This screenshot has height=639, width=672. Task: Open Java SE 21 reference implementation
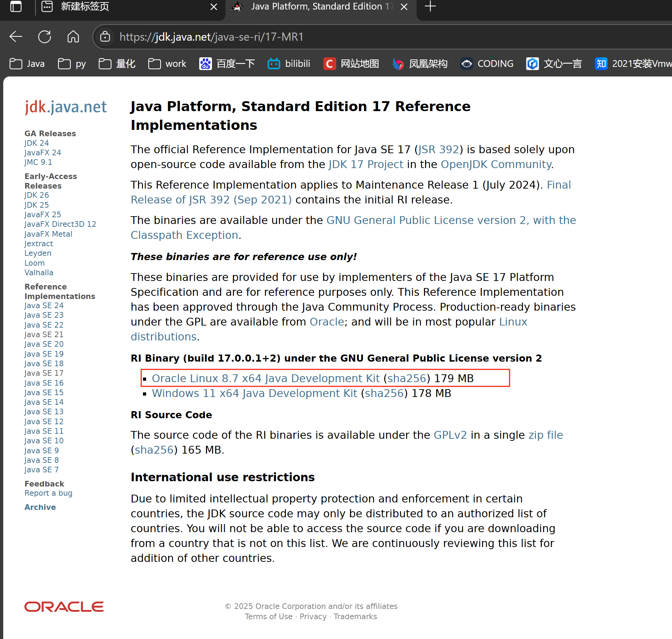44,334
